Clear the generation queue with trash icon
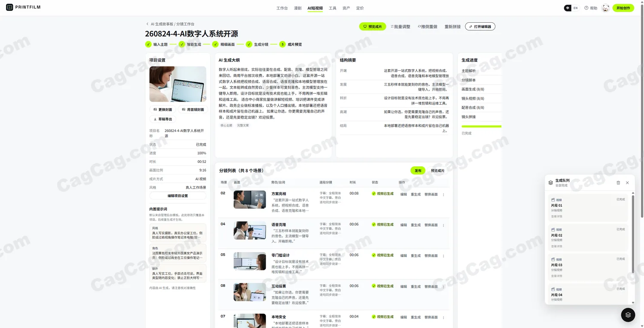The height and width of the screenshot is (328, 644). point(618,183)
